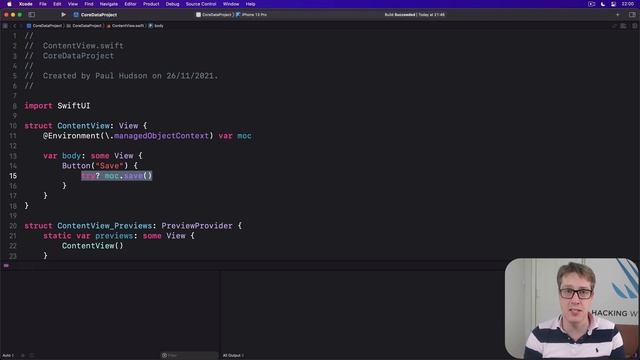
Task: Click the presenter webcam video overlay
Action: coord(571,308)
